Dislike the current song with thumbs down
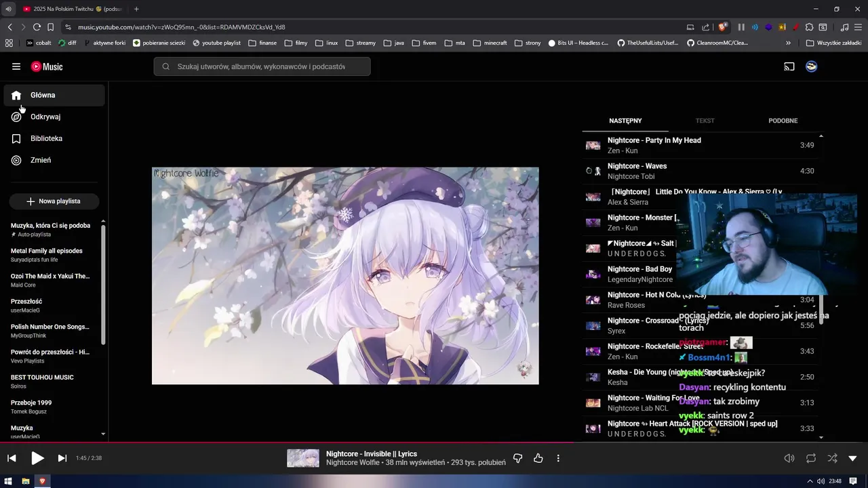Screen dimensions: 868x488 [517, 458]
